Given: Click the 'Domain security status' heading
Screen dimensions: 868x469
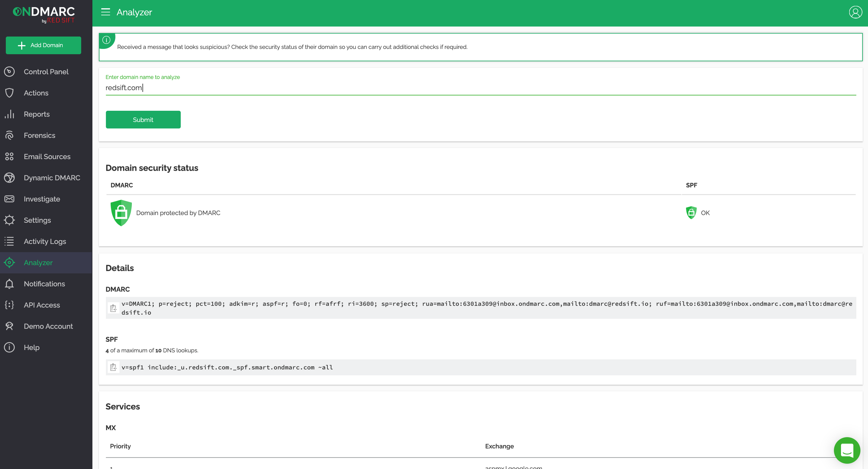Looking at the screenshot, I should click(152, 168).
